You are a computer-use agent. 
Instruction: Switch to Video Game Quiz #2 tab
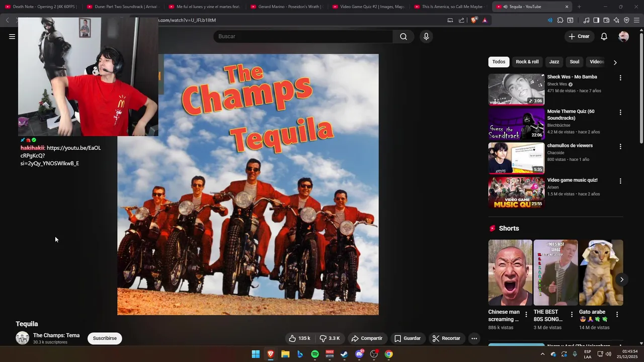pos(368,7)
